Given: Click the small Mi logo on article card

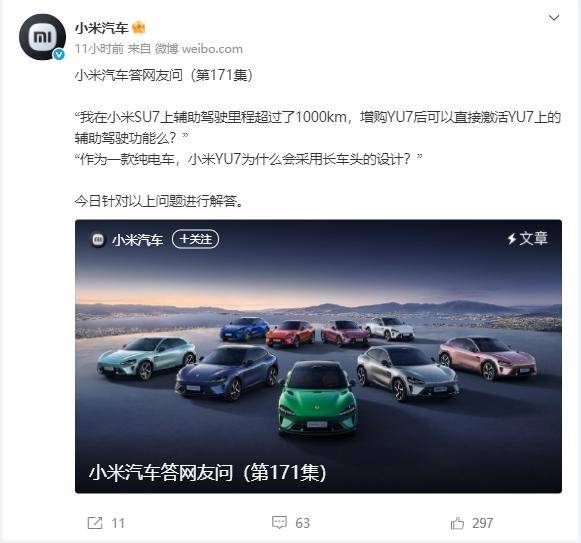Looking at the screenshot, I should pos(98,239).
